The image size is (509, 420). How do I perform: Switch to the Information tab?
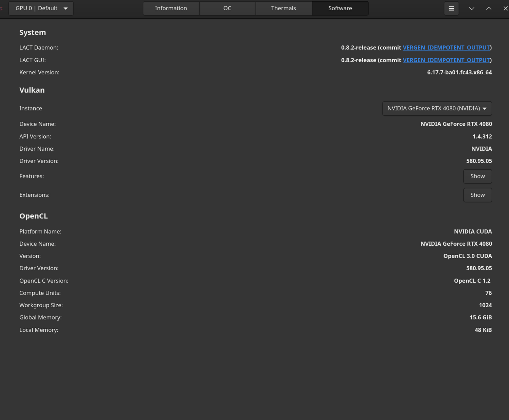point(171,8)
